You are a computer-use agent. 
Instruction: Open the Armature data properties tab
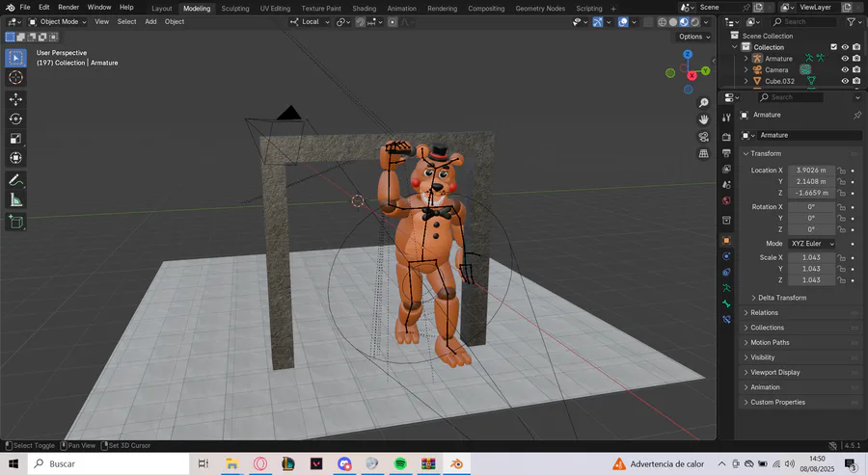pyautogui.click(x=726, y=288)
